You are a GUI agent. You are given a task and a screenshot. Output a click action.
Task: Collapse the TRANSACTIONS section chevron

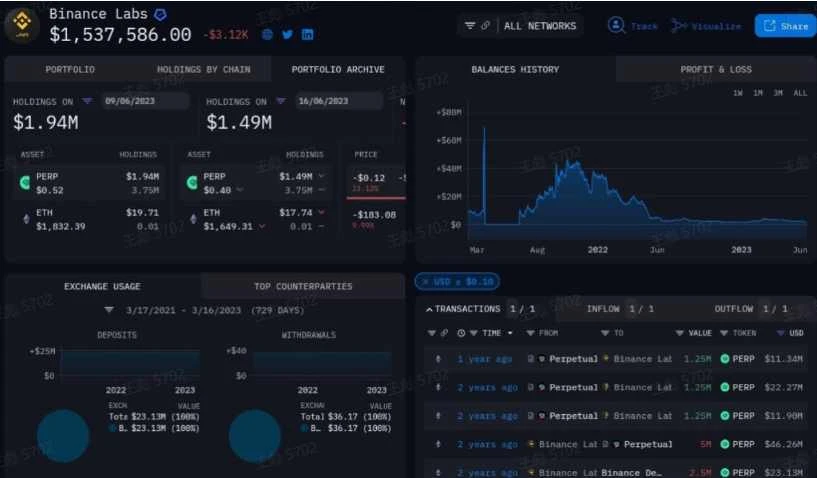point(429,309)
